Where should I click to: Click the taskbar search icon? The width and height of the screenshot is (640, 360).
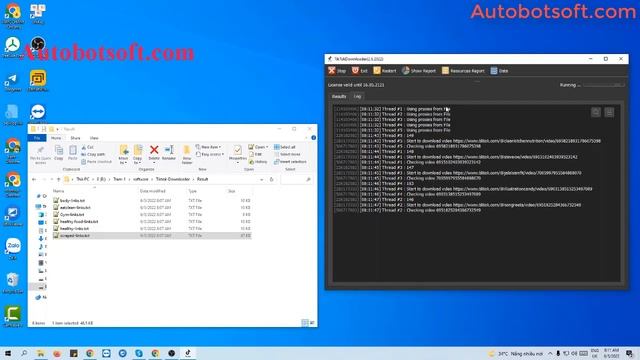coord(24,353)
